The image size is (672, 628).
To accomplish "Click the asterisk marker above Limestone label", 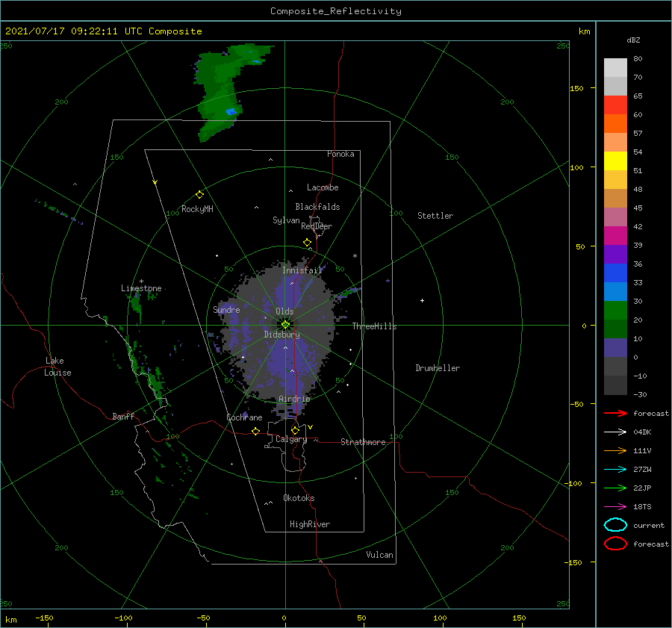I will tap(141, 282).
